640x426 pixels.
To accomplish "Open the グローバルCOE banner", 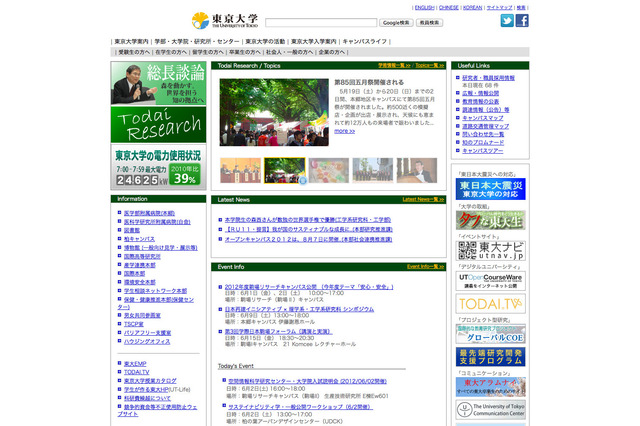I will coord(490,334).
